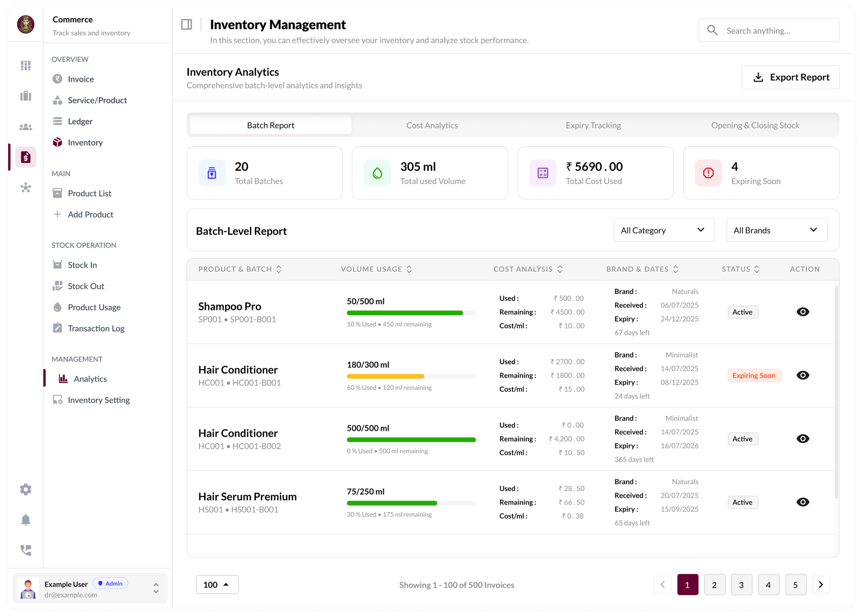Open rows-per-page 100 selector
This screenshot has height=616, width=860.
pyautogui.click(x=217, y=585)
